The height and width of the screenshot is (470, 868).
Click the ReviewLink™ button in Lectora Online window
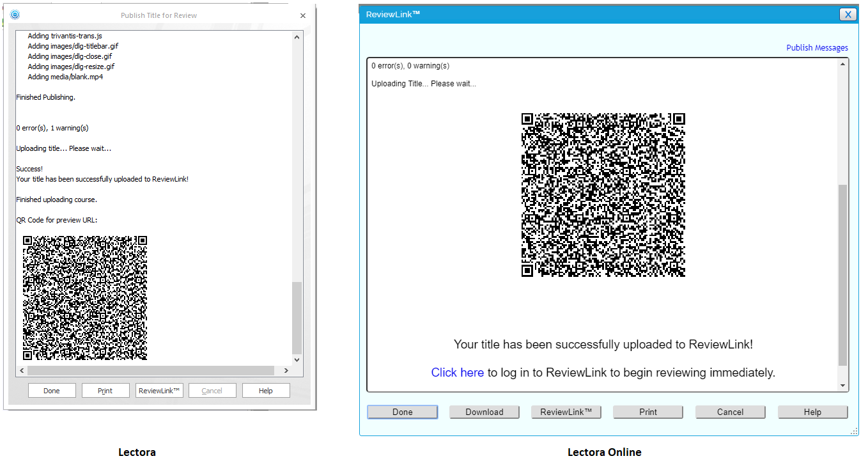[x=566, y=412]
